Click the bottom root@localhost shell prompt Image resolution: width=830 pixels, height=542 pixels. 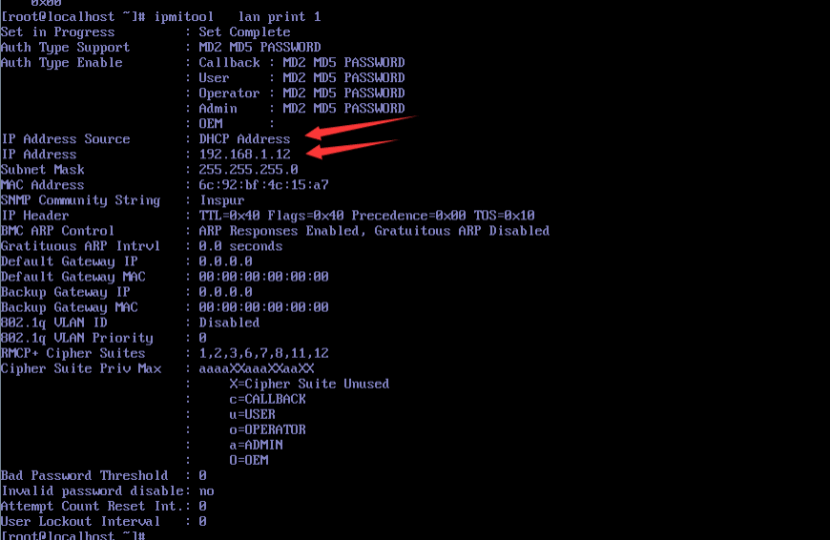[x=73, y=535]
